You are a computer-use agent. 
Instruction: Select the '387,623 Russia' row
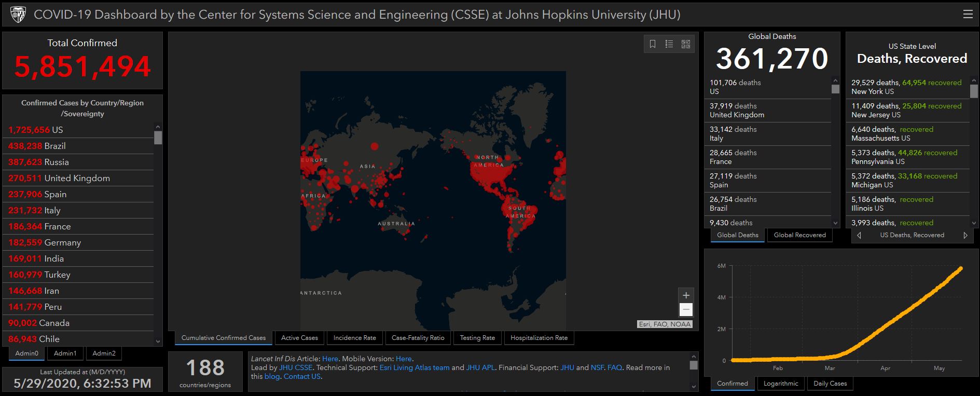pyautogui.click(x=78, y=162)
